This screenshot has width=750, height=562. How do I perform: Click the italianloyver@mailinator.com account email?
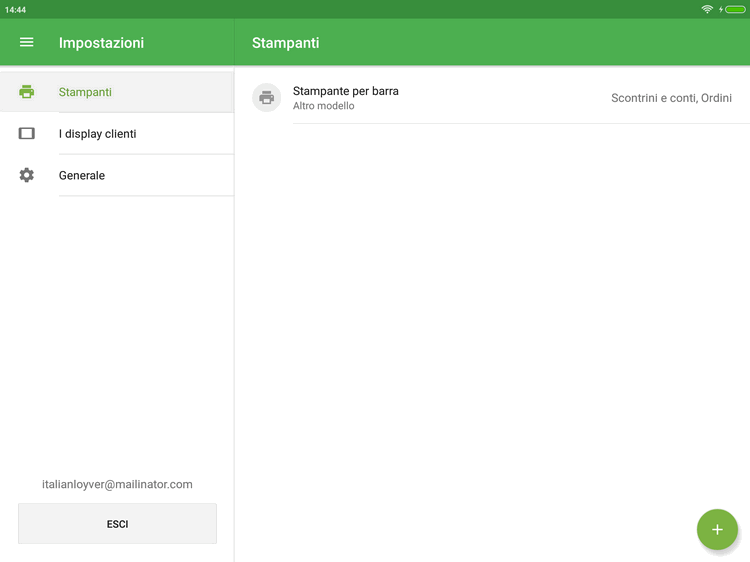coord(117,484)
